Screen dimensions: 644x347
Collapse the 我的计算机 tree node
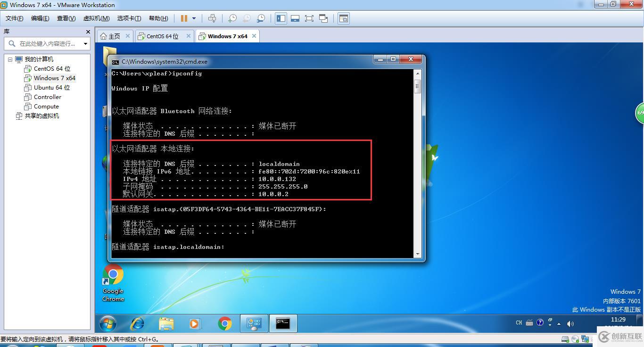click(10, 59)
